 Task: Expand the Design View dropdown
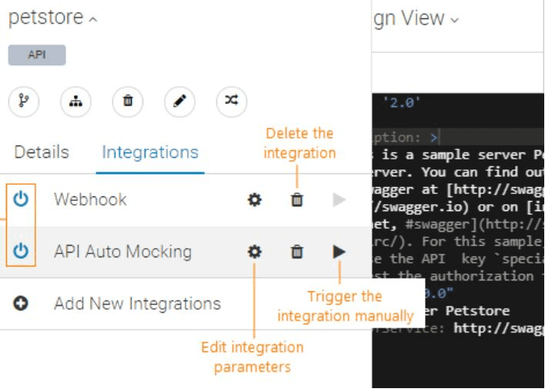(x=455, y=21)
